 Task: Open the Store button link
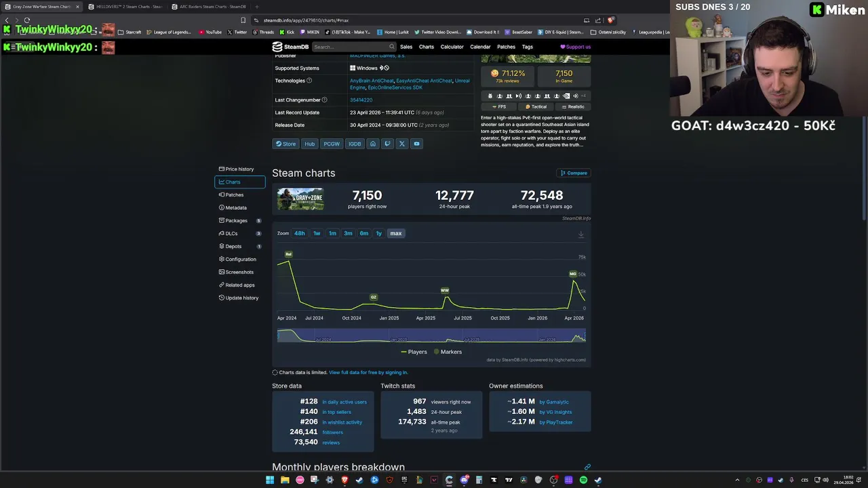(x=285, y=144)
